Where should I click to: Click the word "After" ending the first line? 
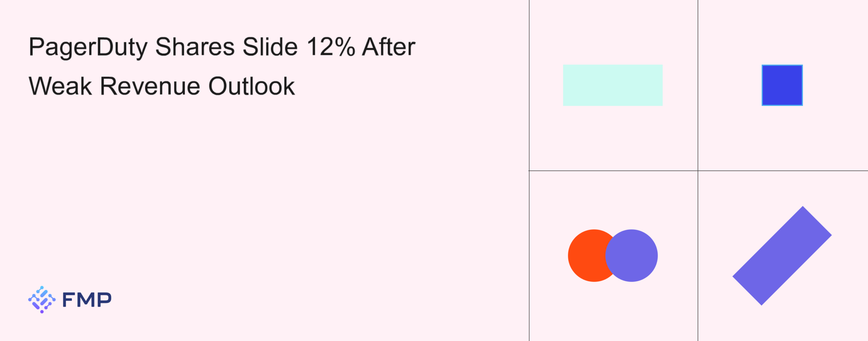[x=389, y=47]
